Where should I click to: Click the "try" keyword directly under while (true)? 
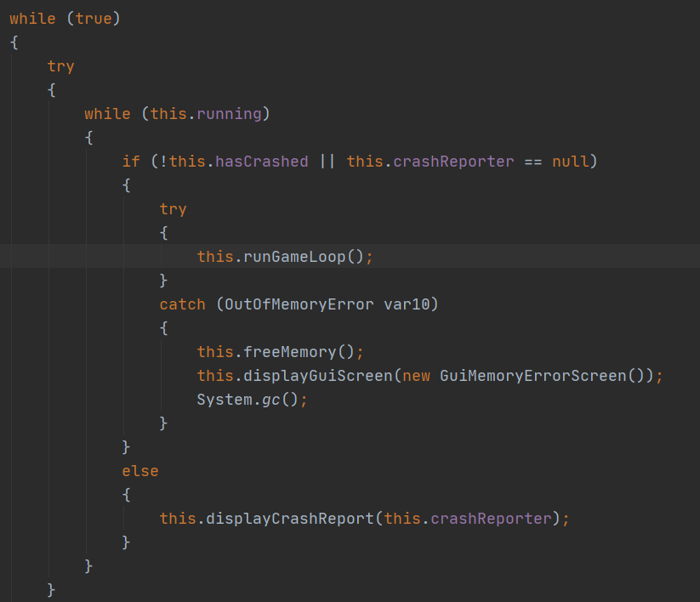pos(60,67)
